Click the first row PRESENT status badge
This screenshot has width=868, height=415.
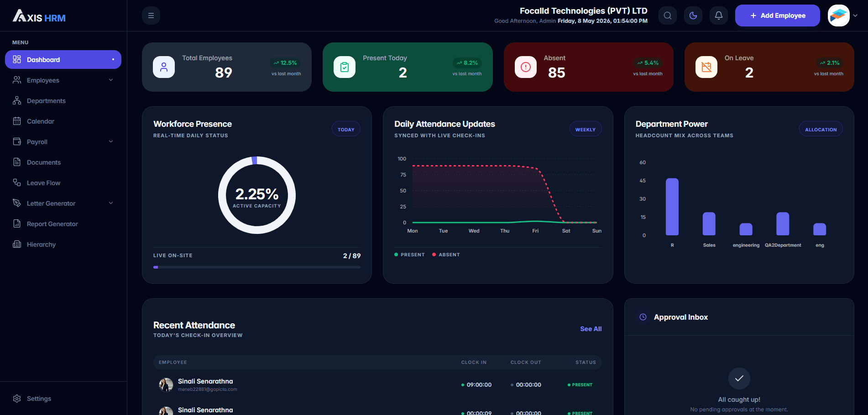coord(580,385)
